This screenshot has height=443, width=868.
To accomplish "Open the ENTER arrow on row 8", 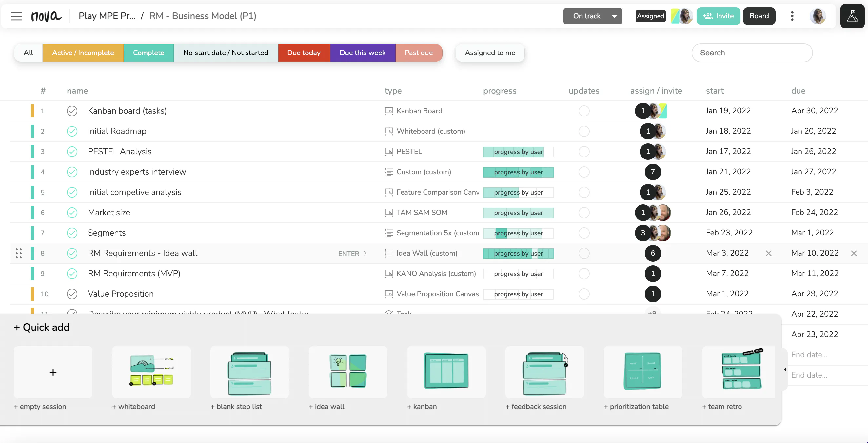I will (365, 253).
